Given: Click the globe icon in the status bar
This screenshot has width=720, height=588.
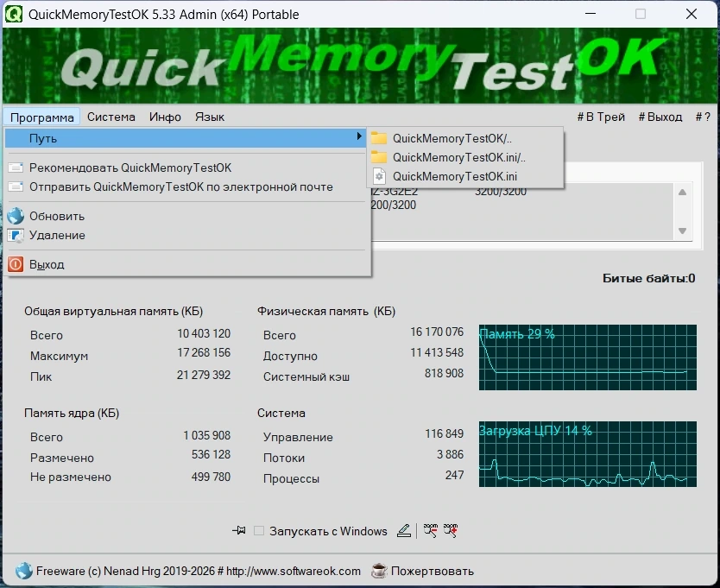Looking at the screenshot, I should (x=24, y=571).
